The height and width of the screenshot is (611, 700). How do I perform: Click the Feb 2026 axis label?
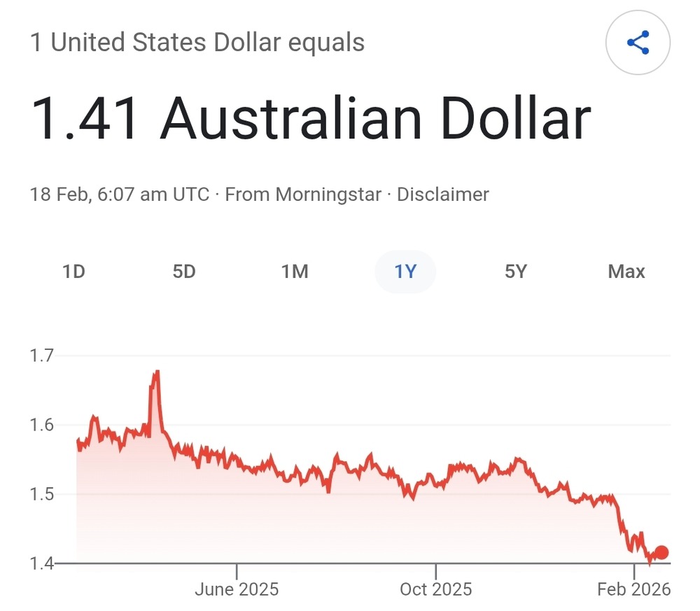[633, 589]
